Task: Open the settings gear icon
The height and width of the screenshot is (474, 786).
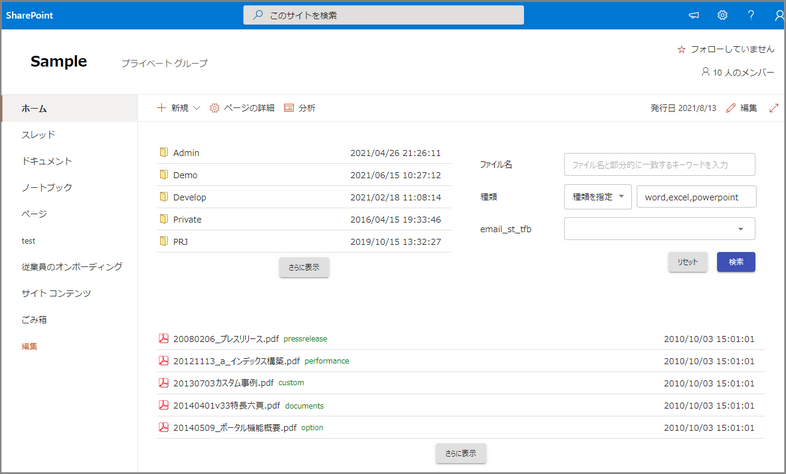Action: point(722,15)
